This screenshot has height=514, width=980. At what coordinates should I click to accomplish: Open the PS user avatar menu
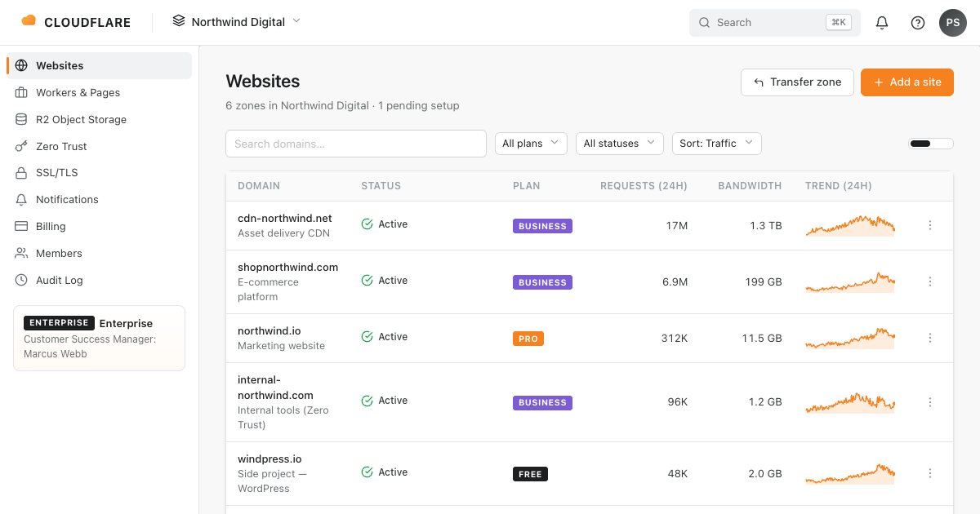coord(953,23)
